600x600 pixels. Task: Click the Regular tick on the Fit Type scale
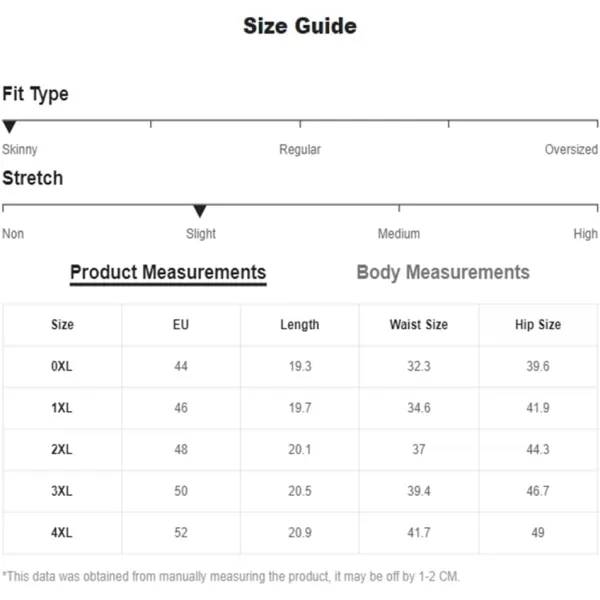[x=300, y=124]
